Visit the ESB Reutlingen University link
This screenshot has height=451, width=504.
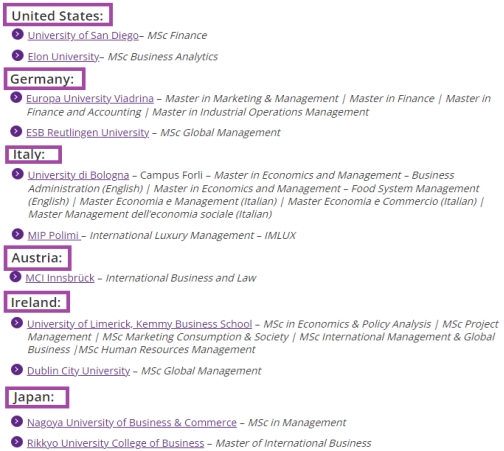point(88,133)
